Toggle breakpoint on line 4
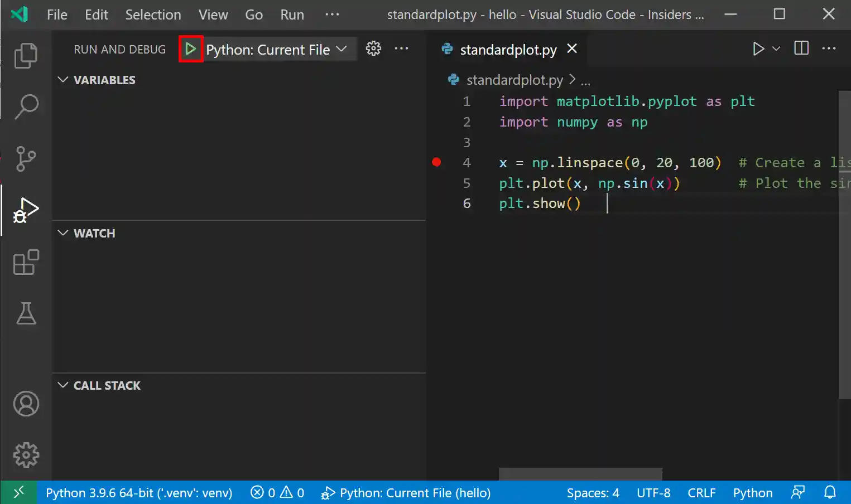The width and height of the screenshot is (851, 504). pyautogui.click(x=436, y=162)
